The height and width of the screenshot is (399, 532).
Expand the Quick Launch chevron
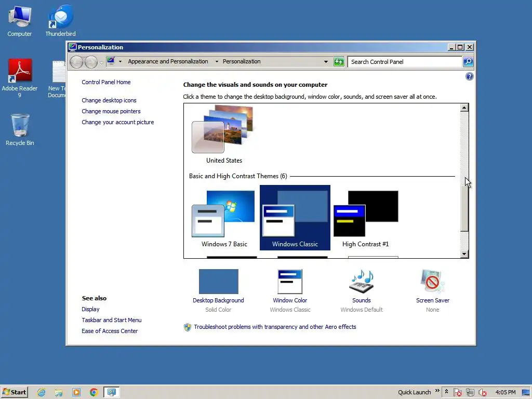pos(437,391)
